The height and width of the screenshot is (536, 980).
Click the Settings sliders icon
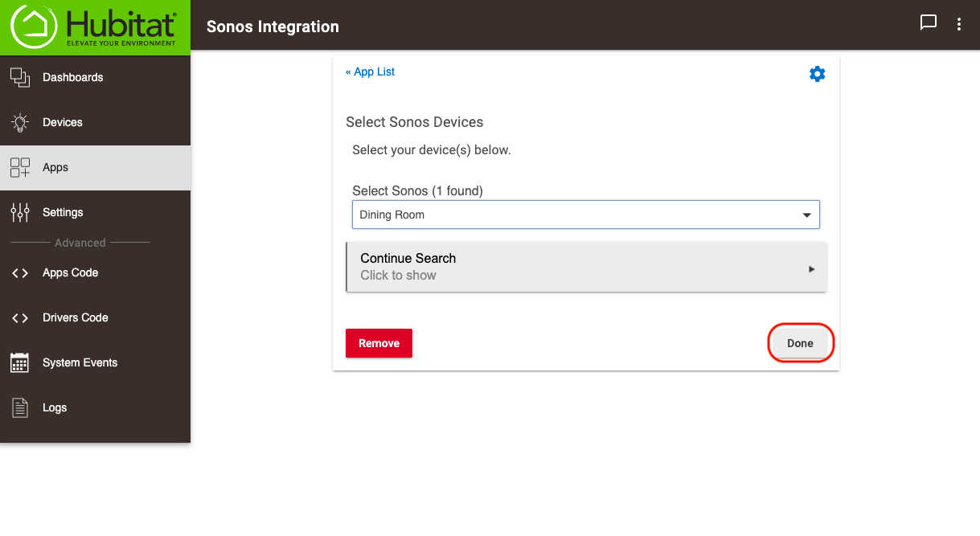click(x=20, y=212)
